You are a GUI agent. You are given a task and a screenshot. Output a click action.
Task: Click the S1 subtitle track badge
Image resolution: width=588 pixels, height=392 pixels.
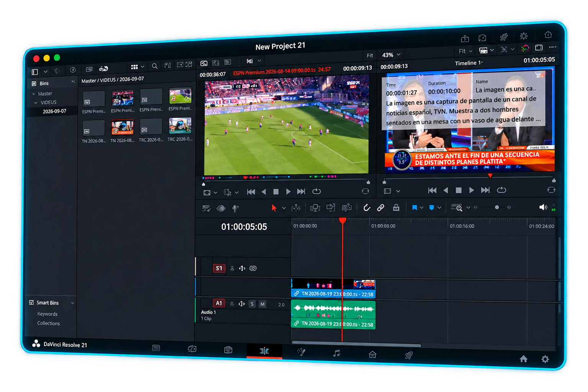pos(219,268)
